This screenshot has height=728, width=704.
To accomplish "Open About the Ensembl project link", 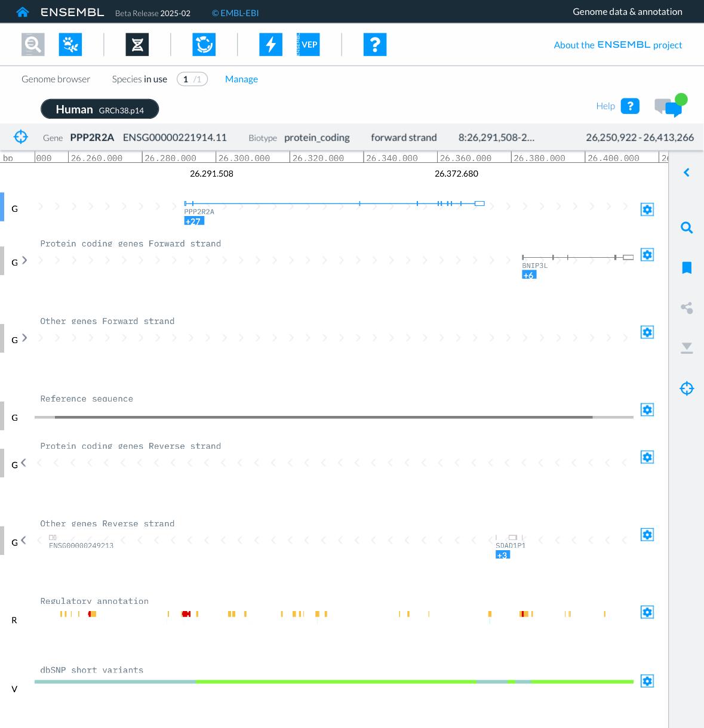I will [x=617, y=45].
